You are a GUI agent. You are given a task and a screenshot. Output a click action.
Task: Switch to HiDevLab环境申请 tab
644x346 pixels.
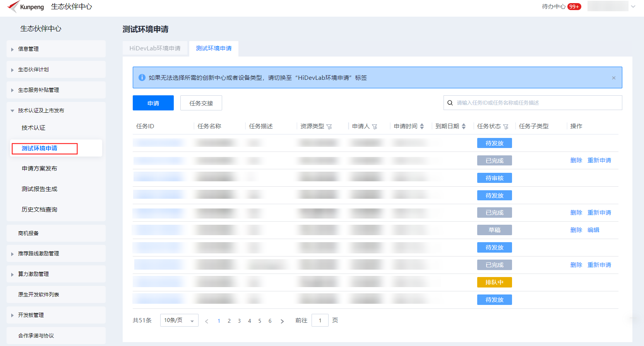[155, 48]
